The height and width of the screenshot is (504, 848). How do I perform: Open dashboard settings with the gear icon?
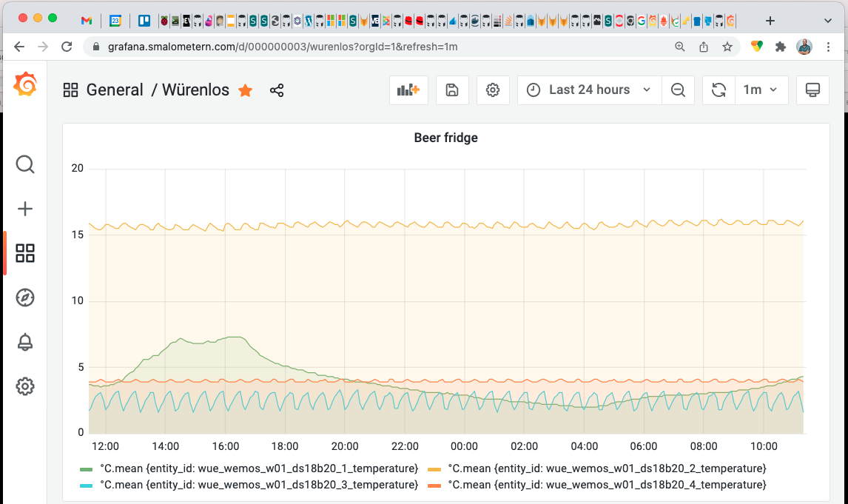(x=493, y=90)
